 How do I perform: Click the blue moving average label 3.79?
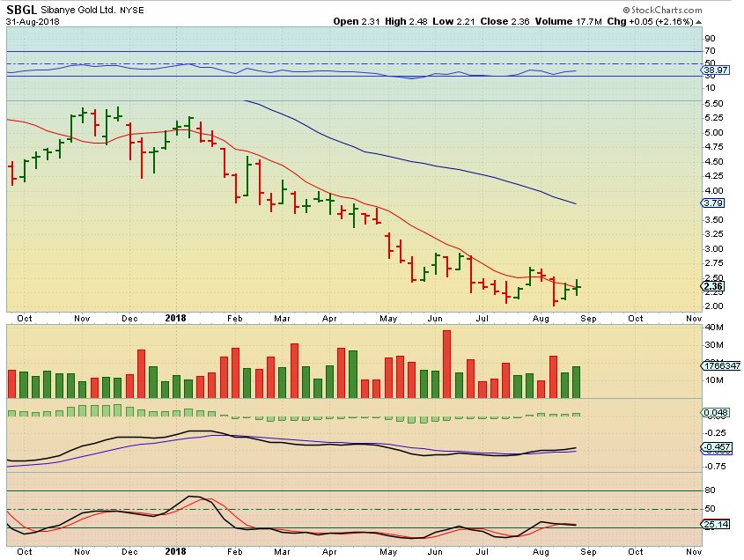point(712,203)
